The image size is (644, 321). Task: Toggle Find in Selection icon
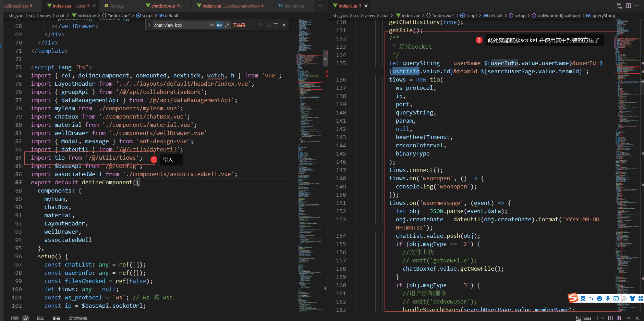coord(276,25)
